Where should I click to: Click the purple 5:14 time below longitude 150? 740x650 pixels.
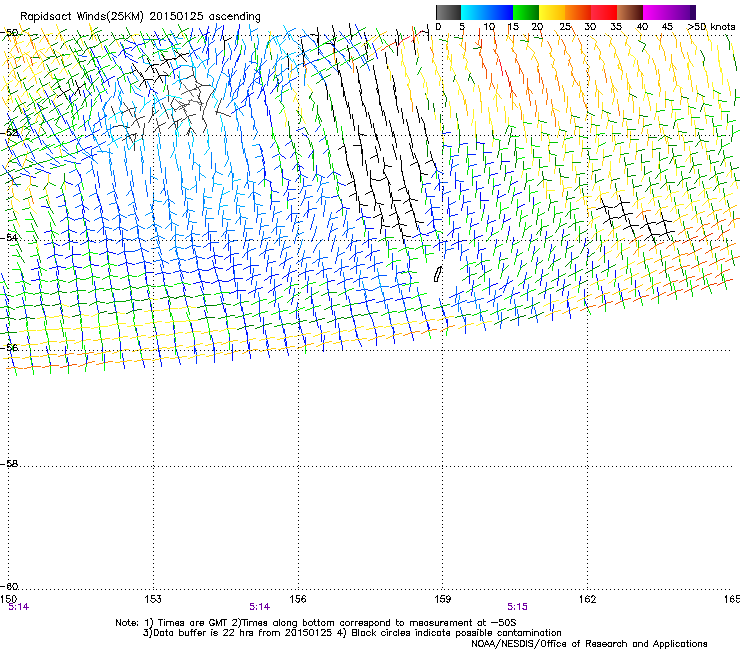pyautogui.click(x=19, y=607)
